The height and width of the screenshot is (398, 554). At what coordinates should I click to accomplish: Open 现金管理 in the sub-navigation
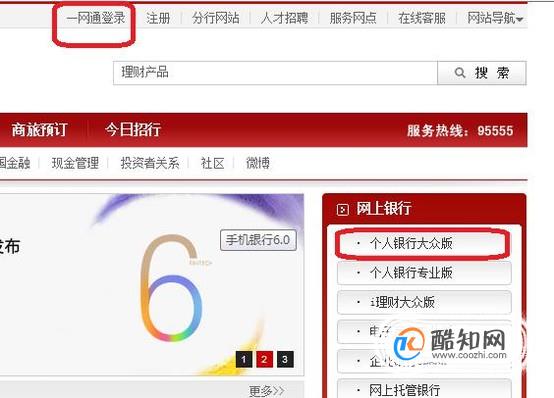[x=75, y=163]
